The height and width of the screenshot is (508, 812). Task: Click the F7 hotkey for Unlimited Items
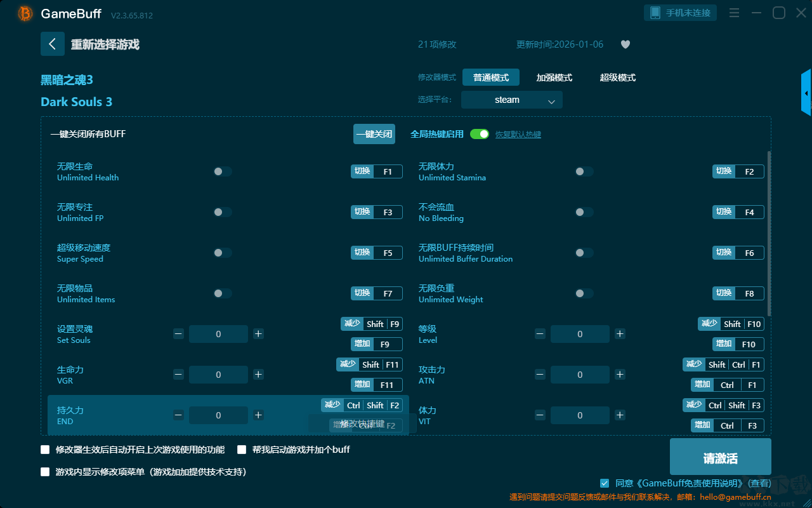(x=377, y=293)
